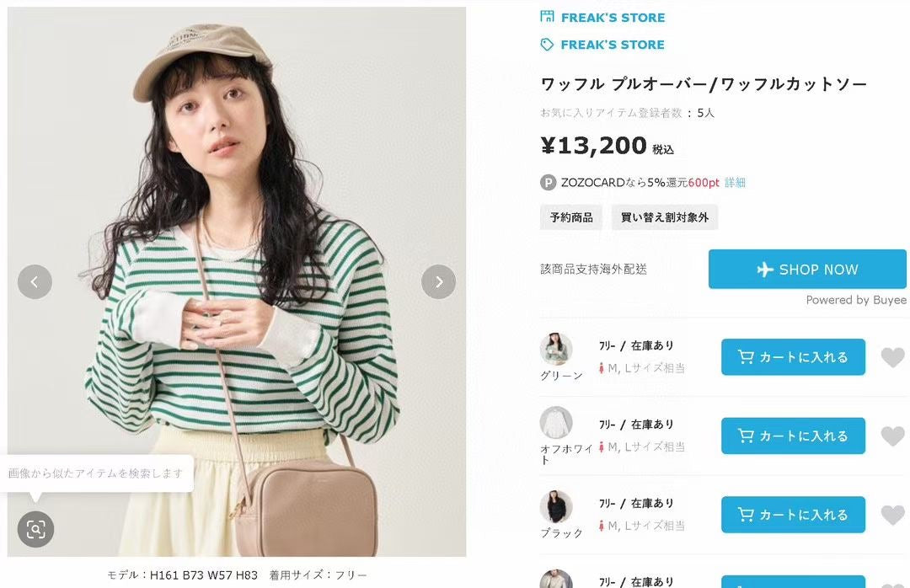Click the 買い替え割対象外 tag
Image resolution: width=910 pixels, height=588 pixels.
(x=664, y=217)
